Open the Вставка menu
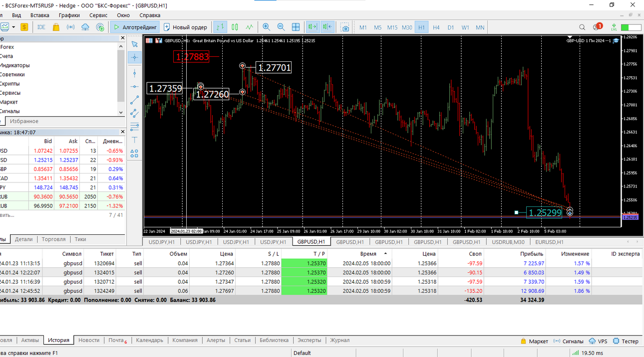The width and height of the screenshot is (644, 357). point(39,15)
